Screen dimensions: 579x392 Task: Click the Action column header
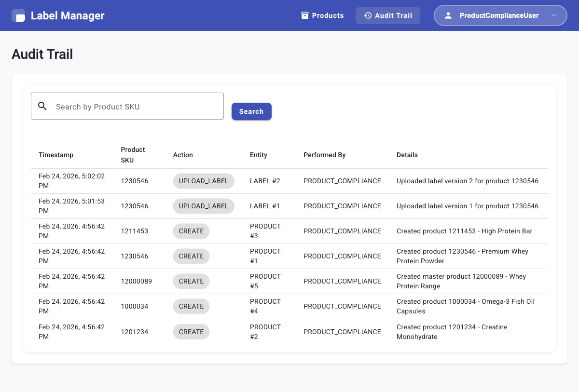click(x=183, y=155)
